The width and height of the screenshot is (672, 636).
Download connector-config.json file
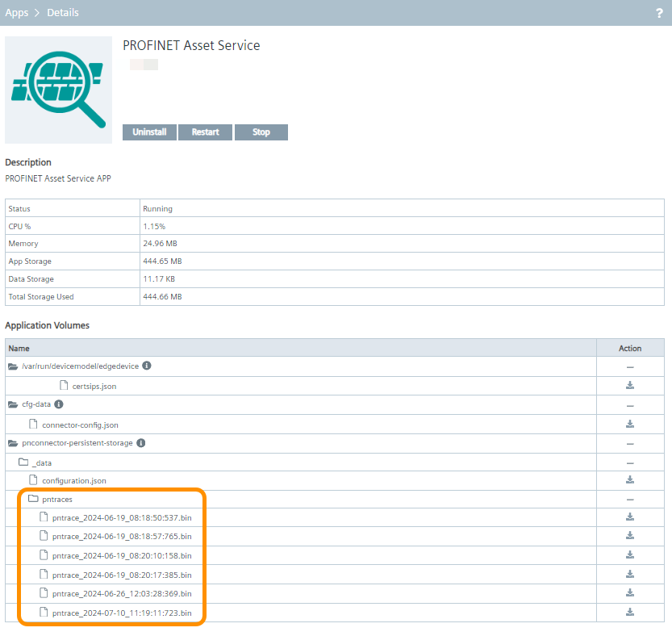point(629,425)
